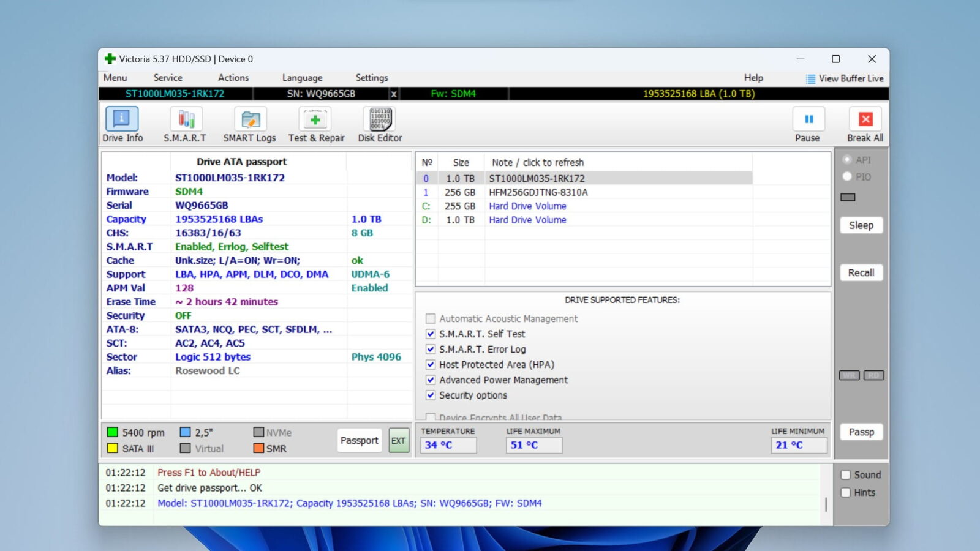Screen dimensions: 980x551
Task: Open the Actions menu
Action: click(x=233, y=78)
